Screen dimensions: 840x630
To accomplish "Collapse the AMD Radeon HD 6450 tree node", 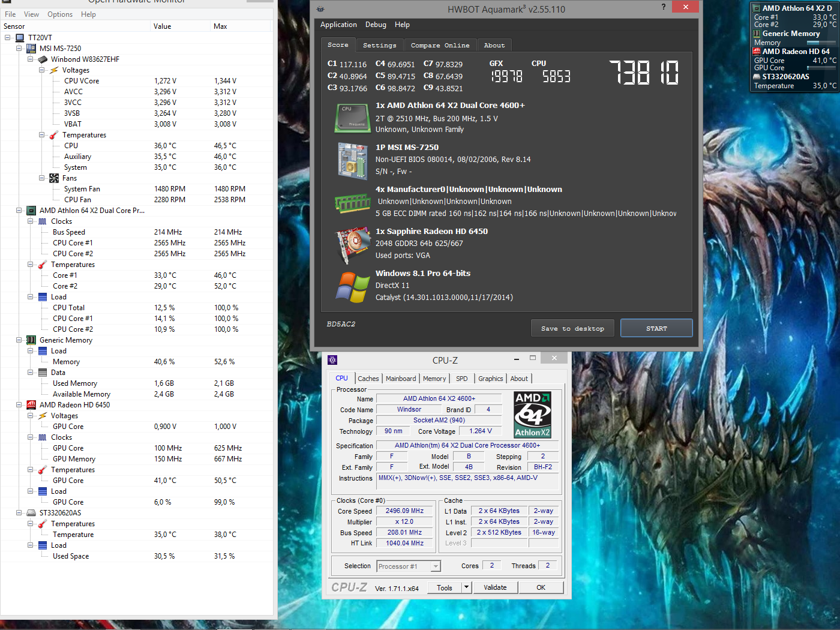I will 19,405.
